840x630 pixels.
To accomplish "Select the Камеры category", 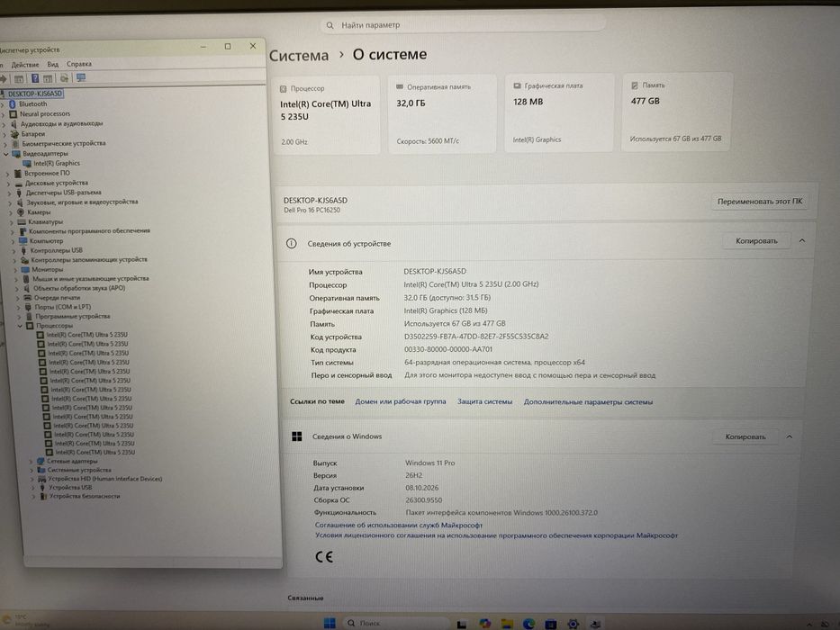I will (39, 212).
